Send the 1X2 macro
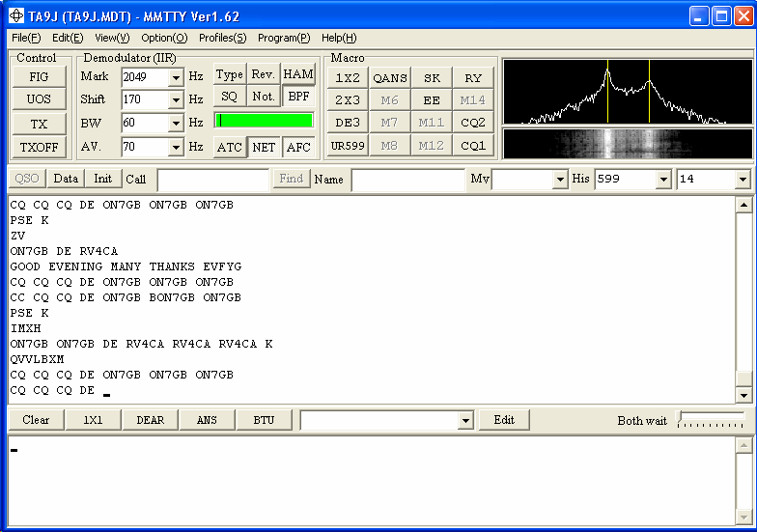 (x=348, y=77)
